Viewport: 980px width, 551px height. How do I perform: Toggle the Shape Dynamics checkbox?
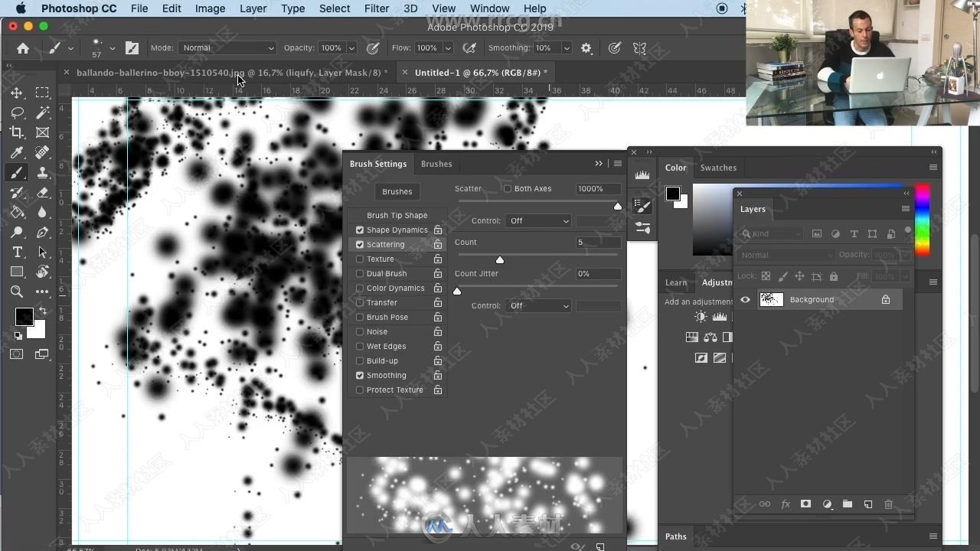[x=360, y=230]
